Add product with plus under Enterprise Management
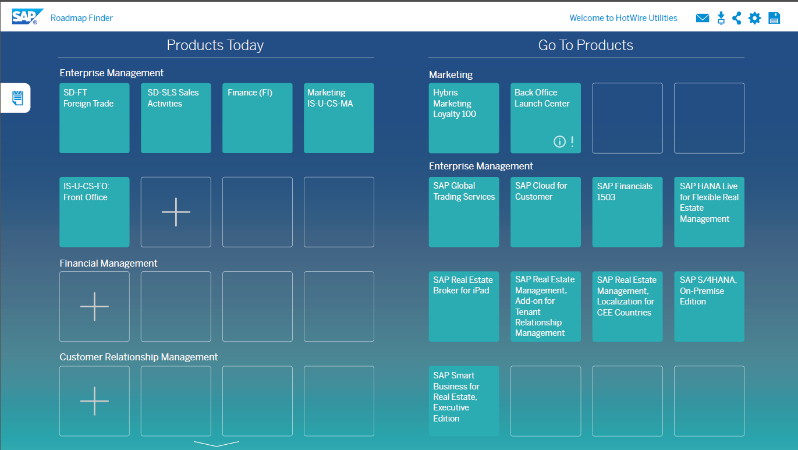Viewport: 798px width, 450px height. 176,212
